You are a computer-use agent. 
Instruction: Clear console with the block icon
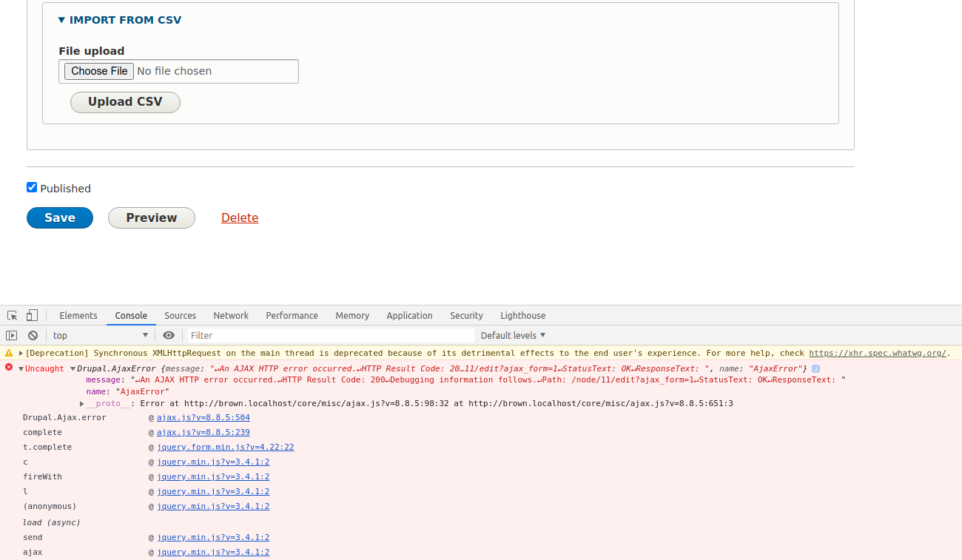(x=33, y=335)
